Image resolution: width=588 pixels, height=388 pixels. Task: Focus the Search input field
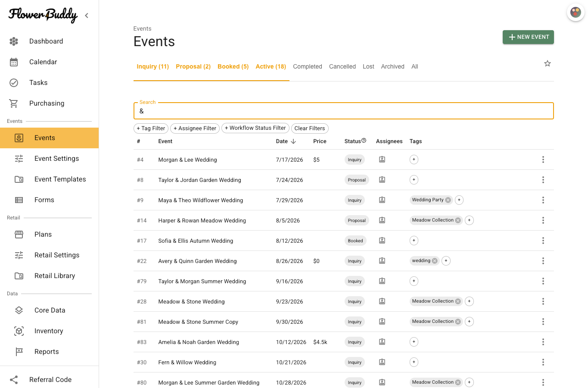click(x=343, y=111)
